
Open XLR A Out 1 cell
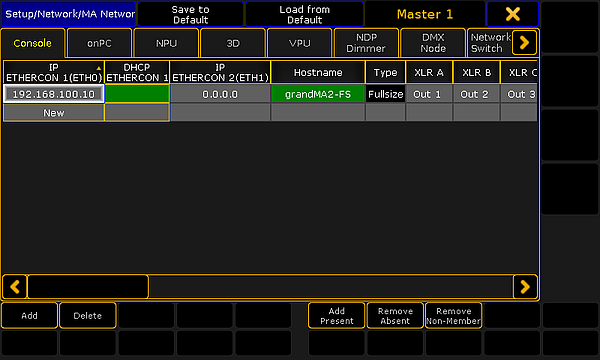click(429, 94)
